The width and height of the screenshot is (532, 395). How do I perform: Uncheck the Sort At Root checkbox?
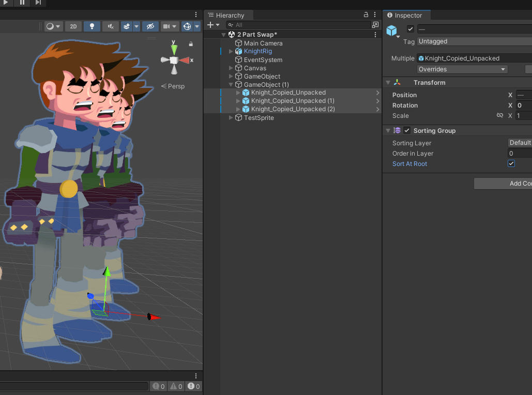[511, 163]
